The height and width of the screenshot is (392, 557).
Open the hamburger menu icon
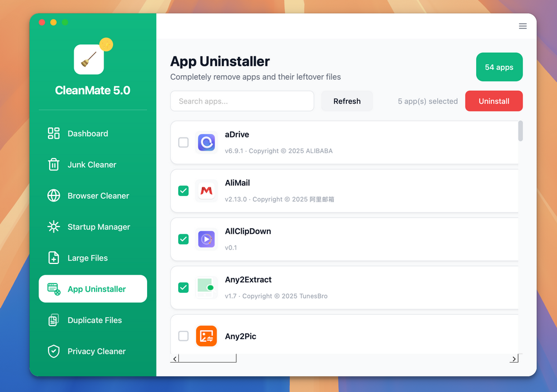(522, 26)
